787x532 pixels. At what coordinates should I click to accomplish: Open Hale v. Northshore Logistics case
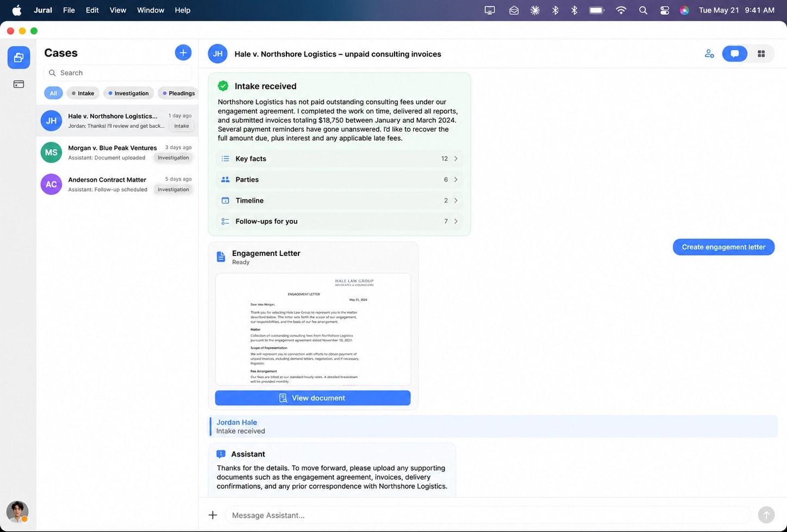[x=117, y=121]
